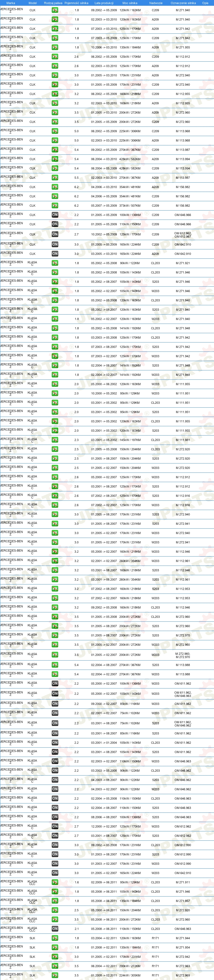Viewport: 214px width, 980px height.
Task: Click petrol icon in SLK 3.0 row
Action: click(55, 957)
